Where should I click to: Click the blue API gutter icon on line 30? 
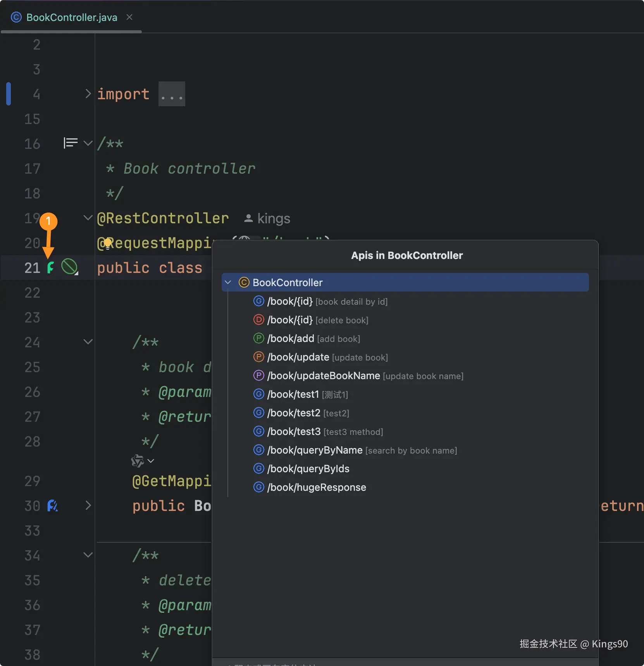point(52,506)
